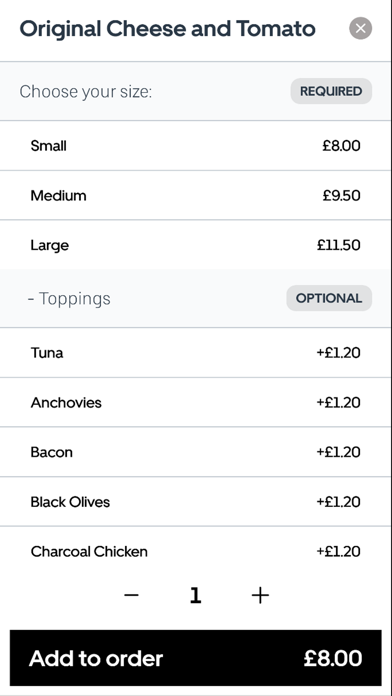This screenshot has width=392, height=696.
Task: Click the quantity number 1
Action: [195, 595]
